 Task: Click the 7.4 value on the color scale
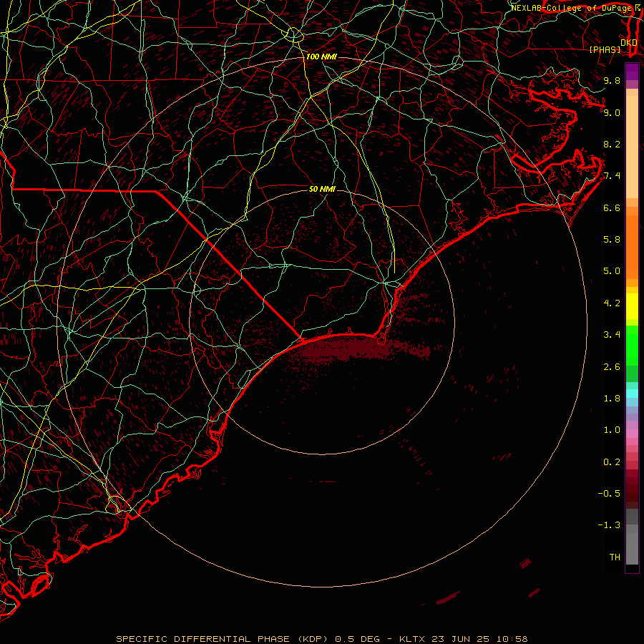[612, 176]
